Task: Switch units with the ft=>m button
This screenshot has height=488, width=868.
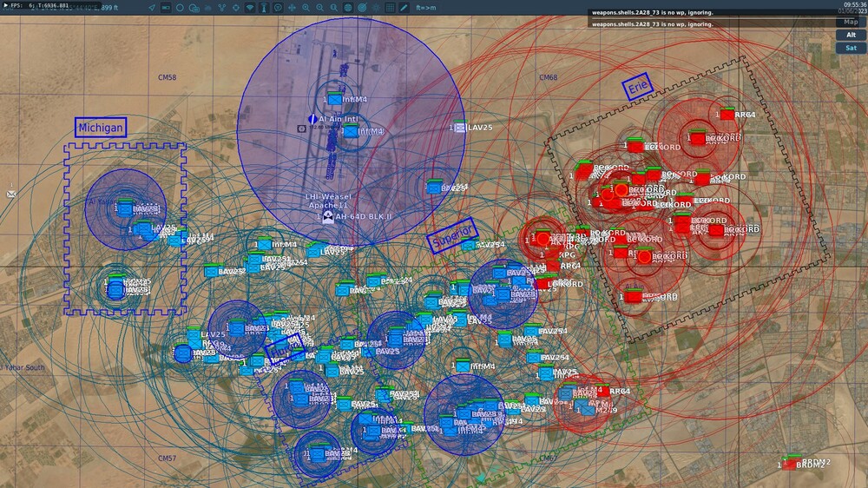Action: [x=425, y=8]
